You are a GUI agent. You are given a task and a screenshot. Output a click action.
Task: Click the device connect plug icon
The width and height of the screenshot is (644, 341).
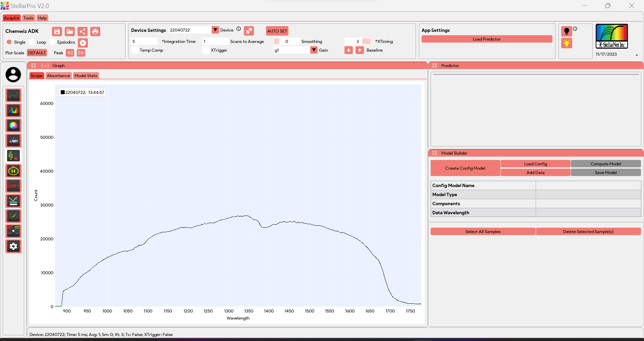pos(249,31)
